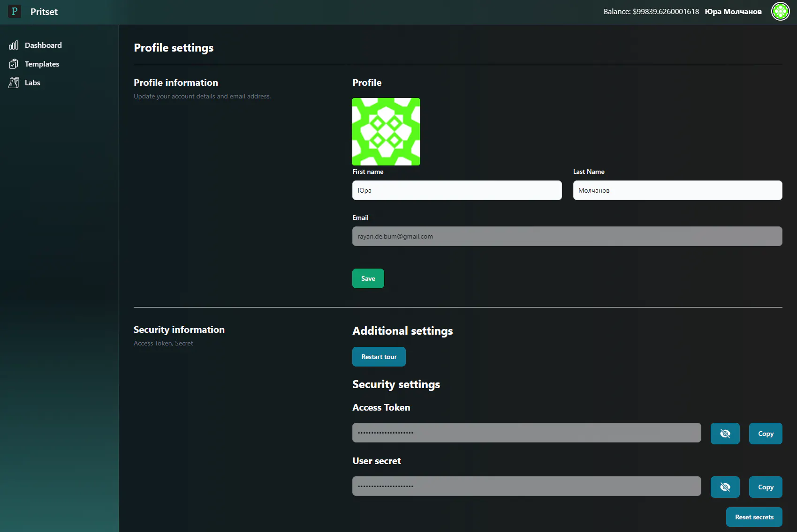Click the Access Token masked field
The width and height of the screenshot is (797, 532).
(x=527, y=433)
